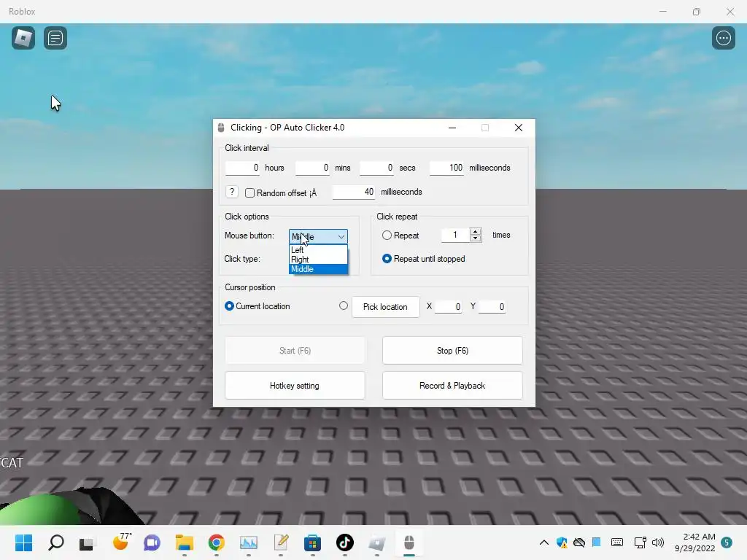
Task: Focus the hours input field
Action: 242,168
